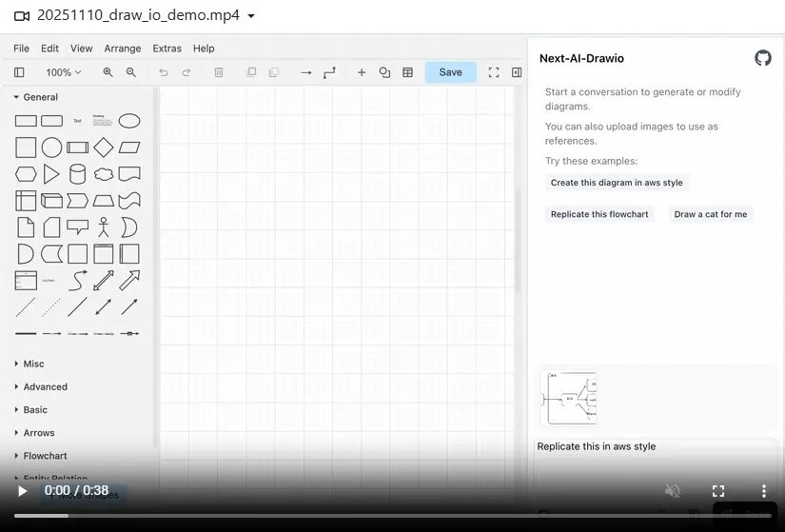Image resolution: width=785 pixels, height=532 pixels.
Task: Click 'Replicate this flowchart' example
Action: click(599, 214)
